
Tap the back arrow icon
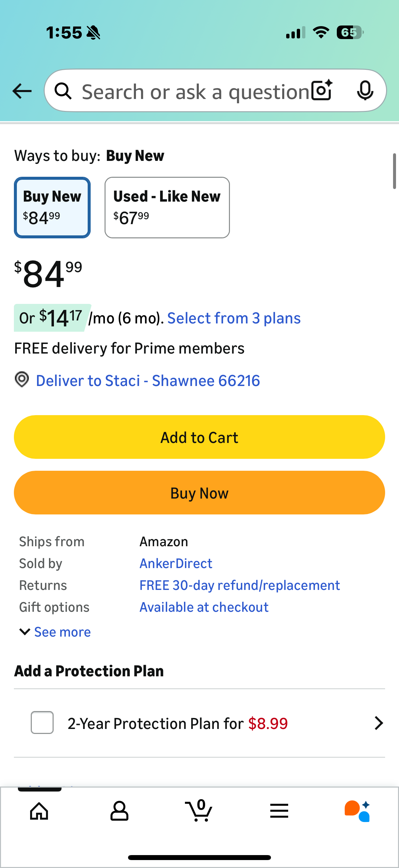(22, 91)
